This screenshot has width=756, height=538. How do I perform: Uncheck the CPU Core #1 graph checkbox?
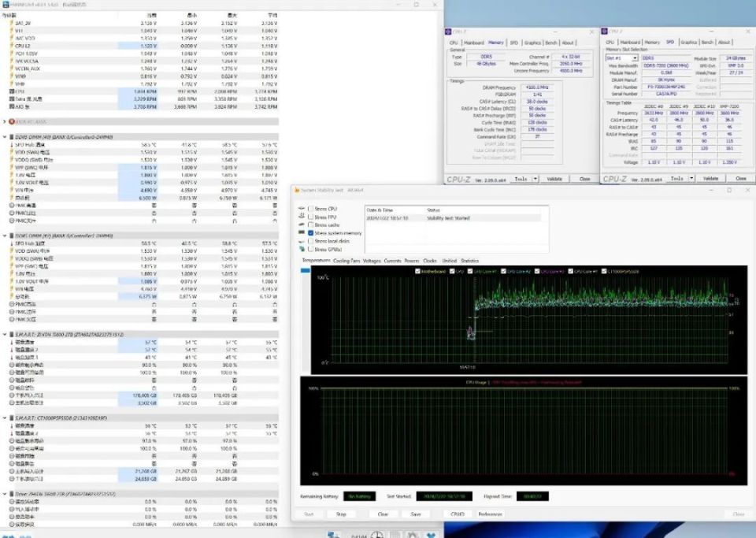tap(469, 272)
